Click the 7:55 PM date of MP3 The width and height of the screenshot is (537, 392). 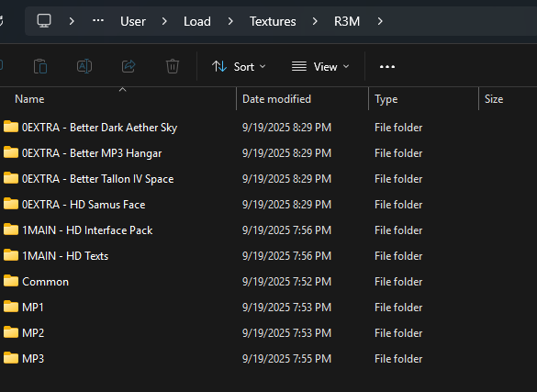(287, 359)
